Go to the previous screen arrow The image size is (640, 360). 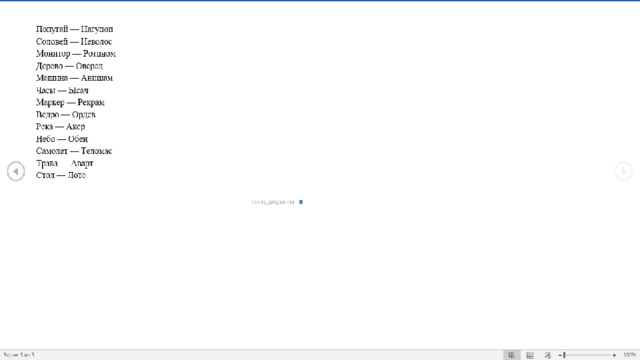click(x=16, y=171)
